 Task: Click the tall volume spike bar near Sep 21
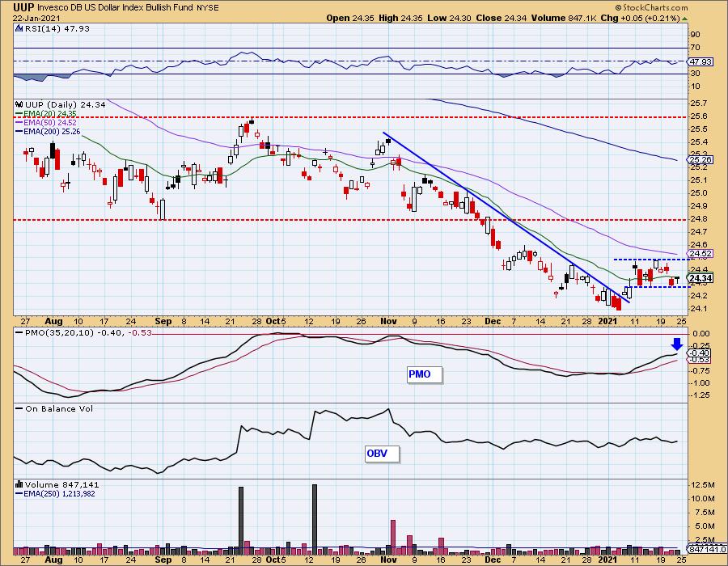pos(240,521)
